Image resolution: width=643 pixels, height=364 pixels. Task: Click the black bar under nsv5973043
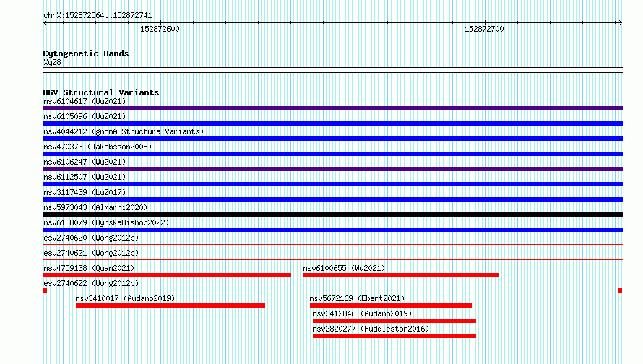332,214
